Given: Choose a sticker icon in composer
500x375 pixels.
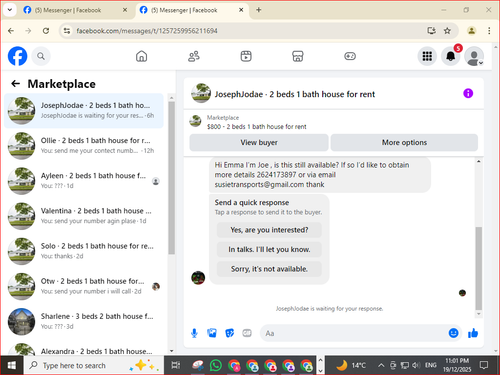Looking at the screenshot, I should (x=229, y=333).
